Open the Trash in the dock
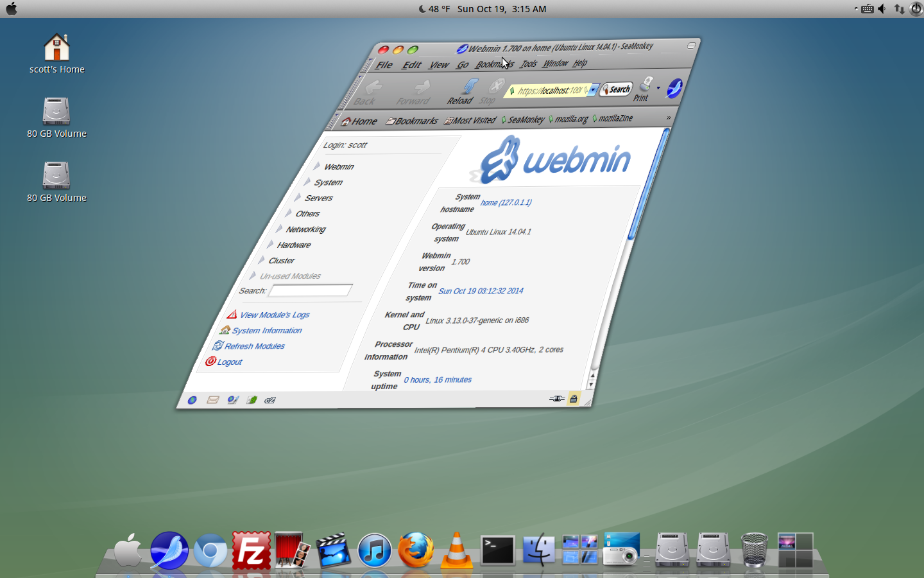 (x=755, y=550)
